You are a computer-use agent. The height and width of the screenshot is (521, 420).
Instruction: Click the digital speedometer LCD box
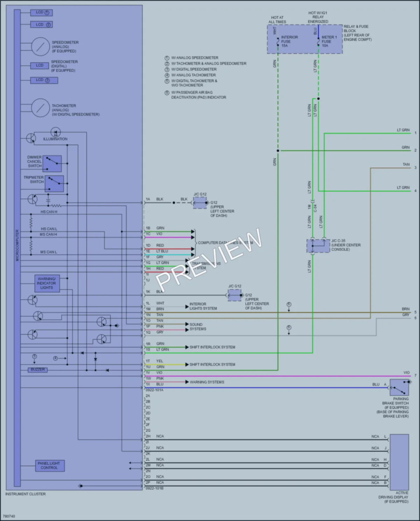coord(39,65)
